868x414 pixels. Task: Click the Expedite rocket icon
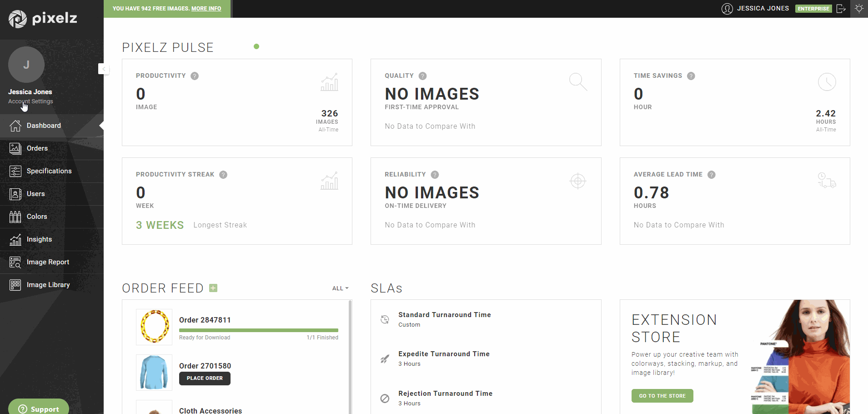[385, 359]
